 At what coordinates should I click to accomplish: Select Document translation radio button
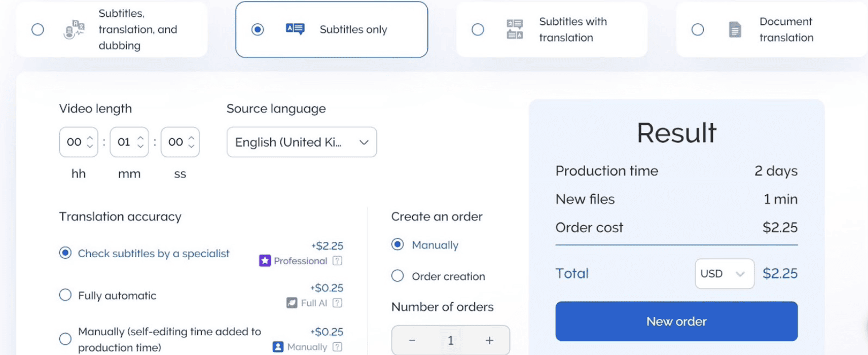[x=698, y=29]
